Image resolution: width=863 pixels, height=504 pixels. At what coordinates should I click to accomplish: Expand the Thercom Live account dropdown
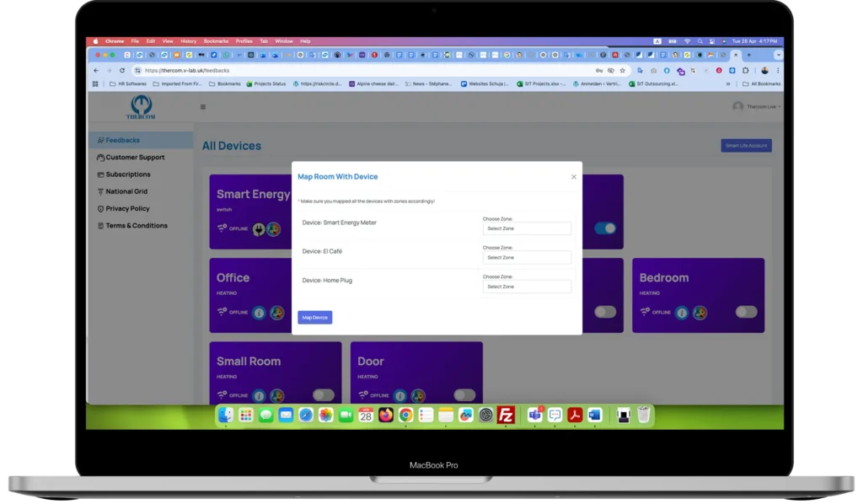[x=757, y=107]
